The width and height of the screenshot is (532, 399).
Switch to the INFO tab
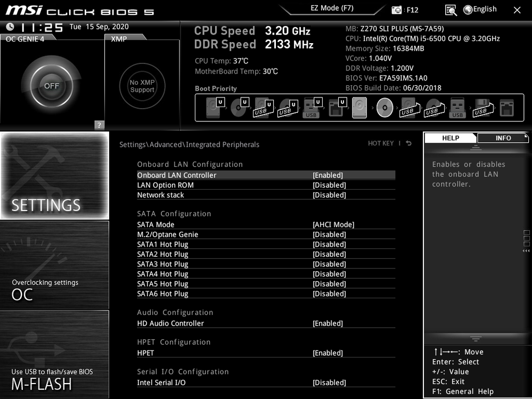click(503, 138)
